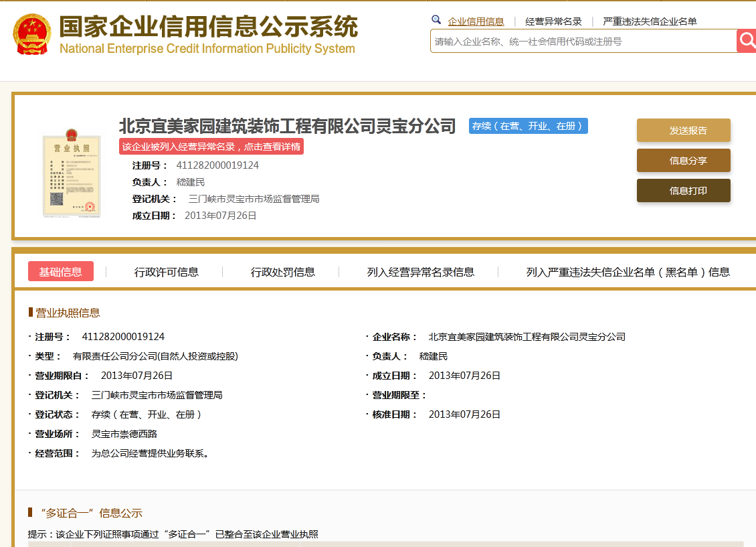Click the site title 国家企业信用信息公示系统
This screenshot has height=547, width=756.
pyautogui.click(x=208, y=26)
